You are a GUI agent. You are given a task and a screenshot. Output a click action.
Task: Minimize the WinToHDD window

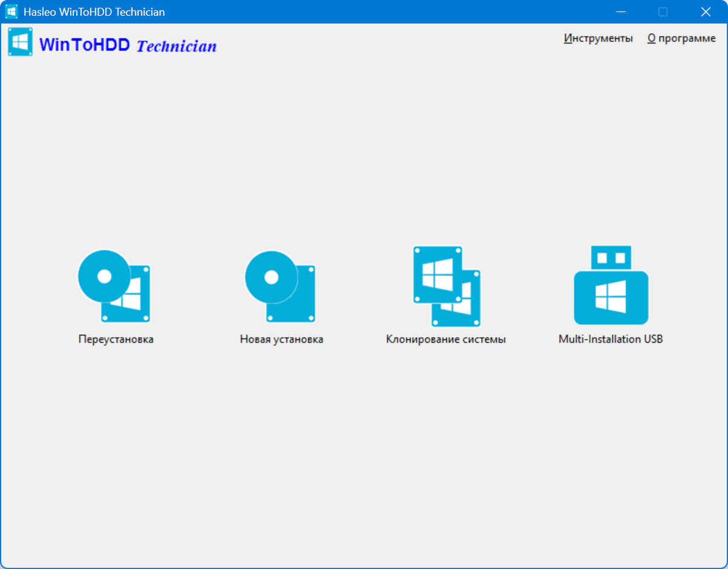point(620,11)
